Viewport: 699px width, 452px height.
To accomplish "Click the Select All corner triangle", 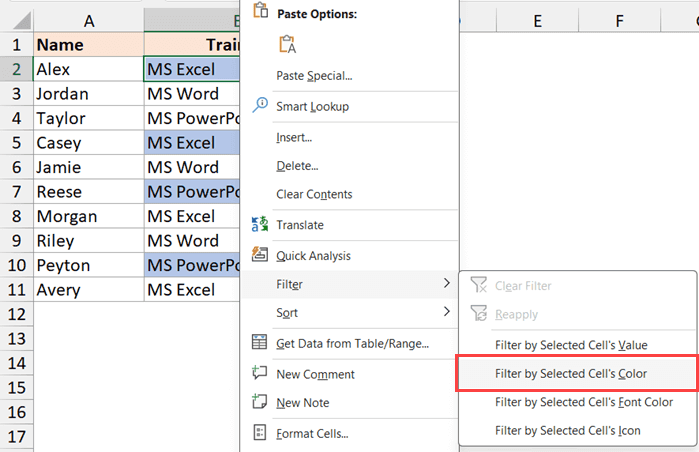I will [20, 21].
